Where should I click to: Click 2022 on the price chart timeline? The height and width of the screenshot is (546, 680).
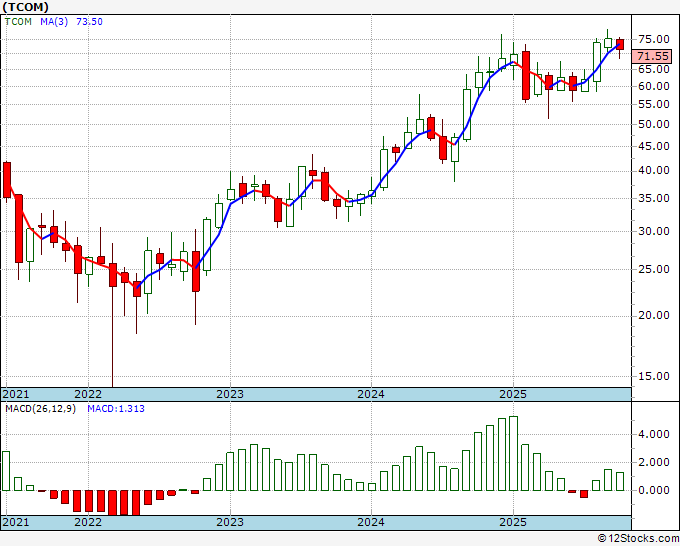(88, 394)
